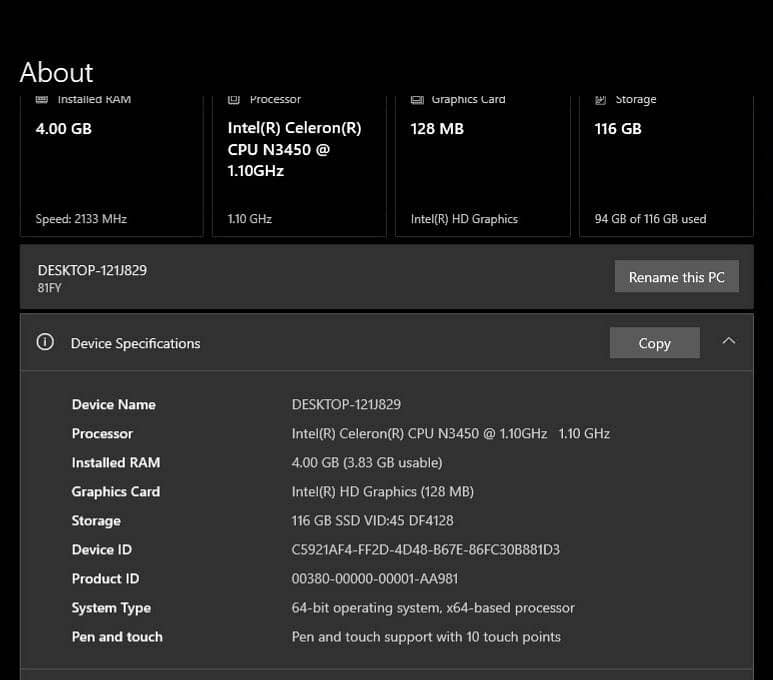Click the 1.10 GHz text in Processor card
The width and height of the screenshot is (773, 680).
click(249, 219)
